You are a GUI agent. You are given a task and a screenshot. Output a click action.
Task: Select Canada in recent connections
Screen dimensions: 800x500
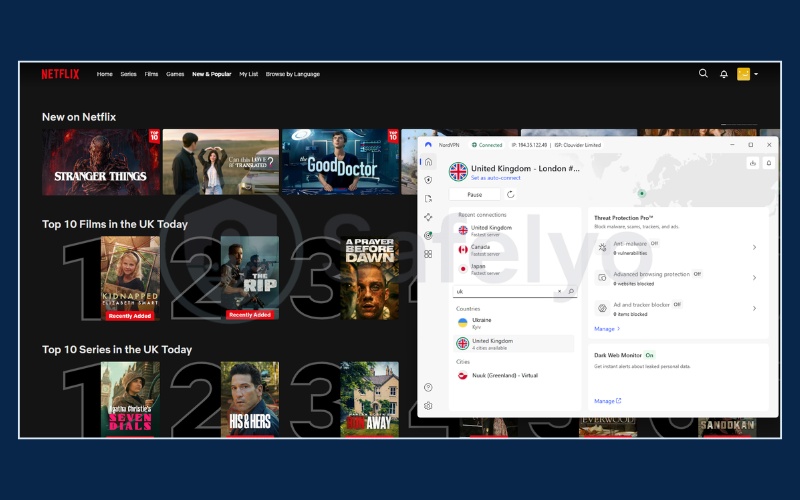click(514, 250)
